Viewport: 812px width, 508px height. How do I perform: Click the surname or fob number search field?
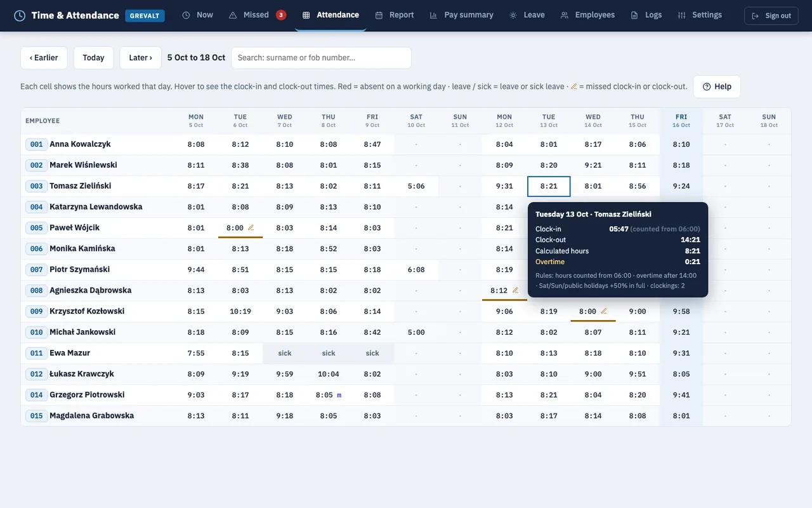321,58
